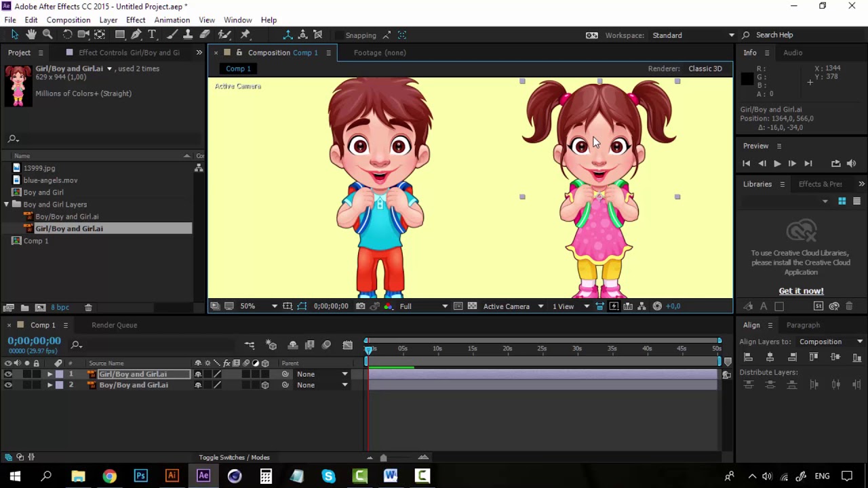Click the Classic 3D renderer button
Image resolution: width=868 pixels, height=488 pixels.
(705, 68)
